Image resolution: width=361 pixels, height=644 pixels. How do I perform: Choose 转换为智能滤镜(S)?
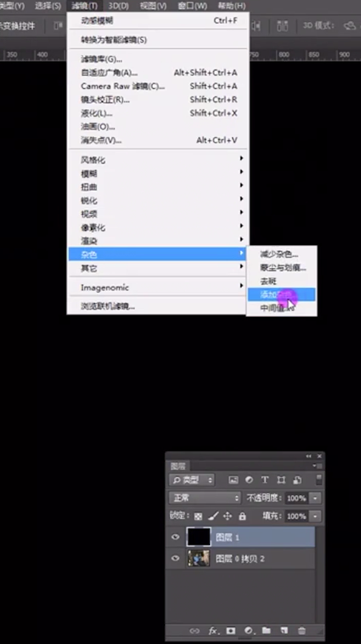pos(158,40)
